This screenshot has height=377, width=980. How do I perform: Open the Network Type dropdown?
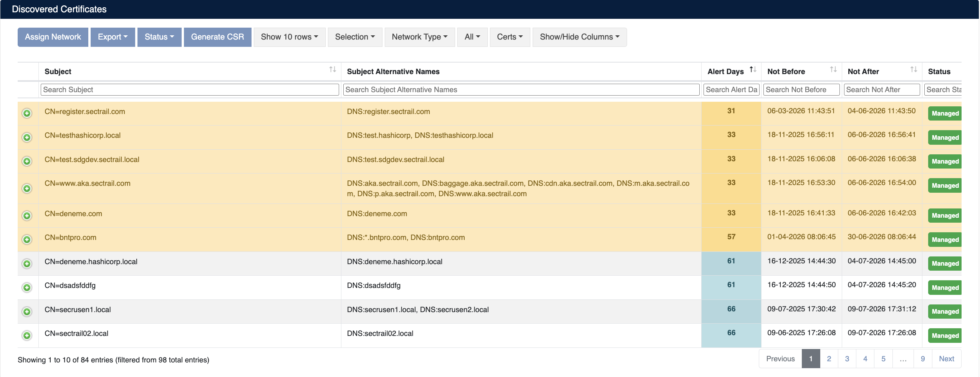pos(420,37)
